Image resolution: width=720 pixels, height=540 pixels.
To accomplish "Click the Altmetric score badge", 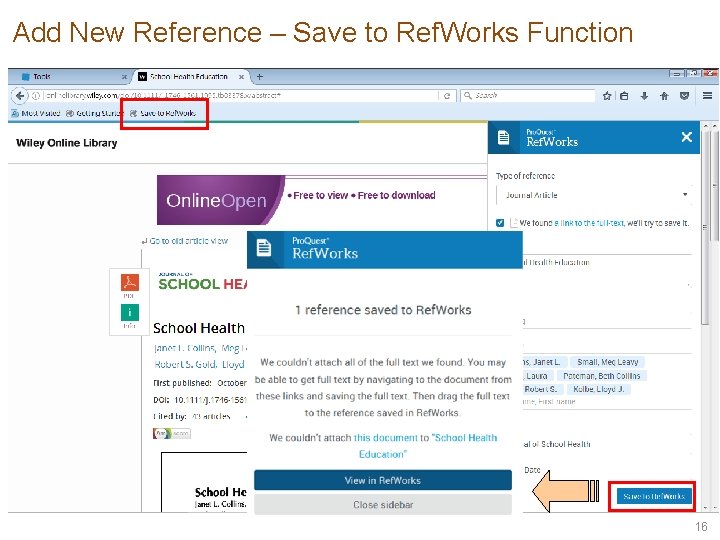I will pos(172,433).
